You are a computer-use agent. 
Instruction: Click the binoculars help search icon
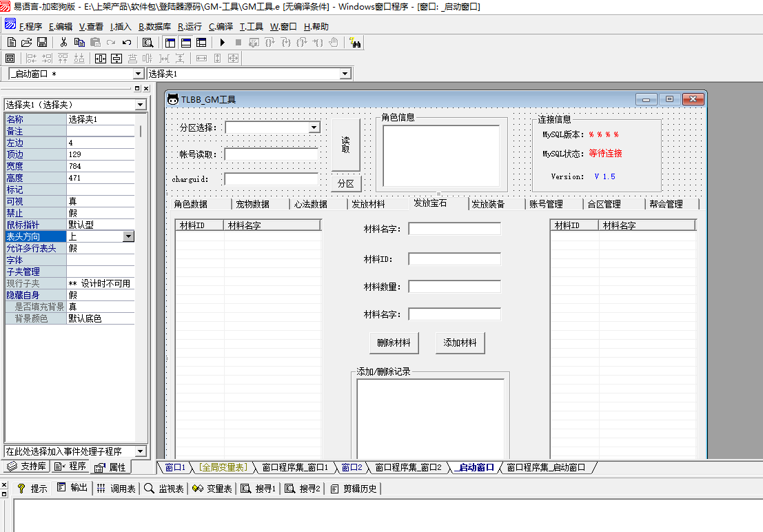[356, 43]
